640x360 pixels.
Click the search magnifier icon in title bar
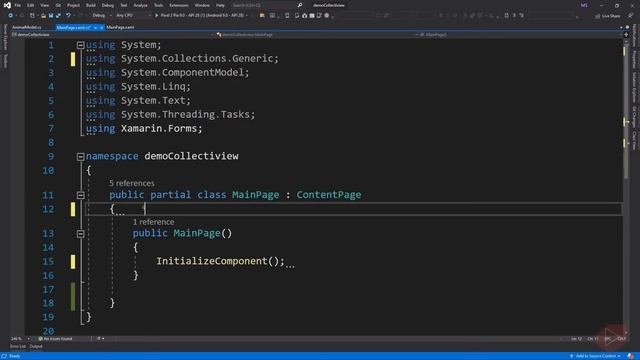coord(300,5)
